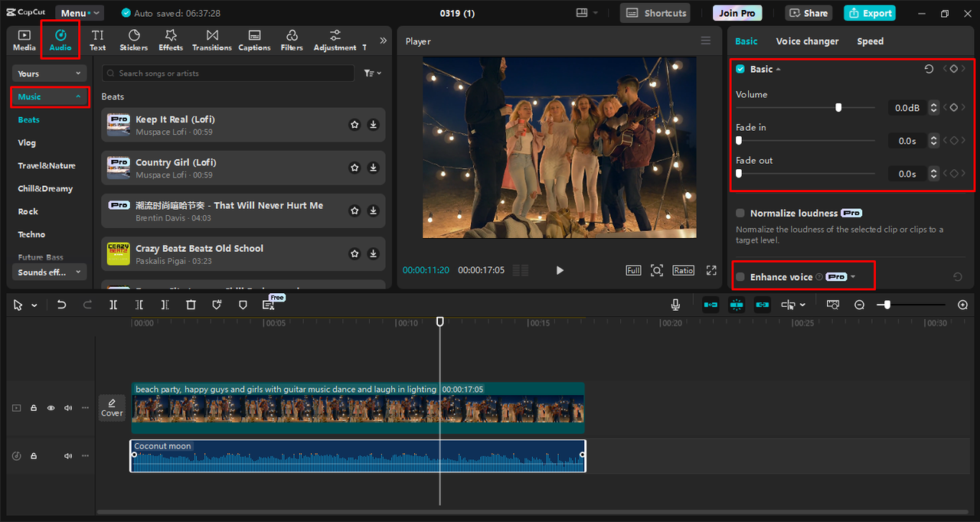980x522 pixels.
Task: Toggle visibility of the video track
Action: 51,408
